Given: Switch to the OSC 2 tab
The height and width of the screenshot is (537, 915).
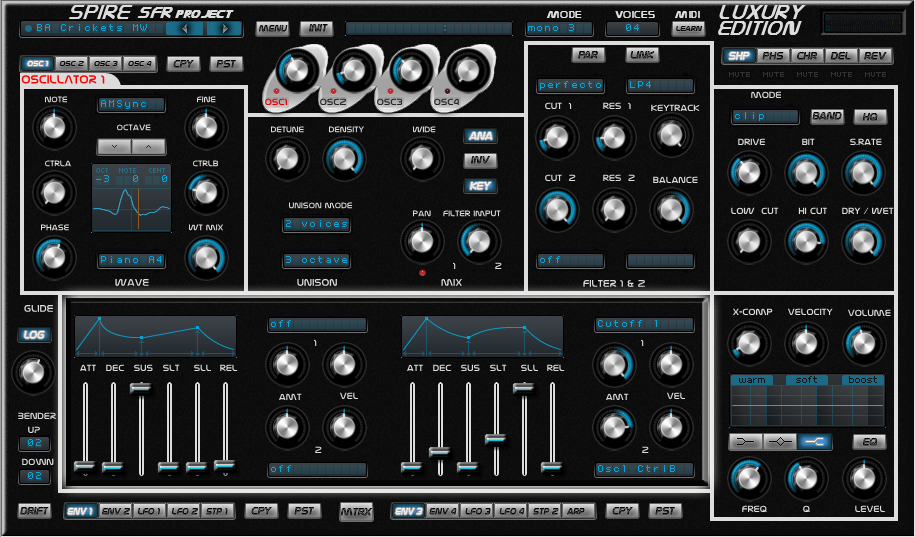Looking at the screenshot, I should pyautogui.click(x=72, y=63).
